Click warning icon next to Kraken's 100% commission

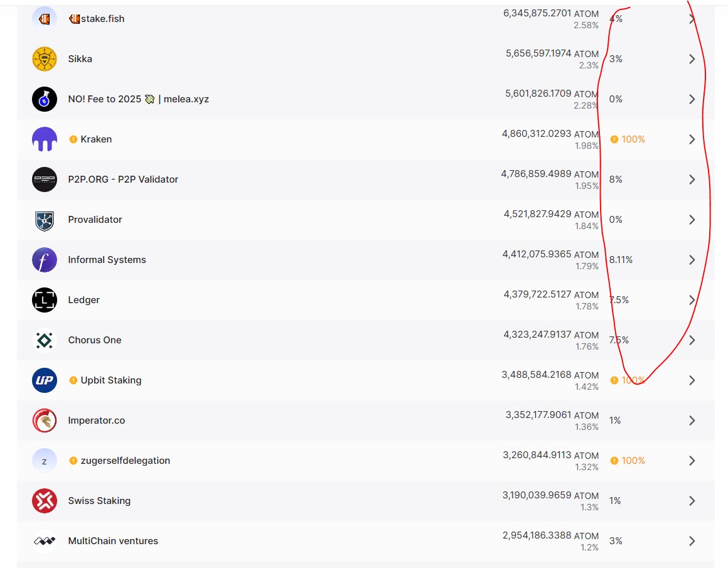(x=614, y=139)
